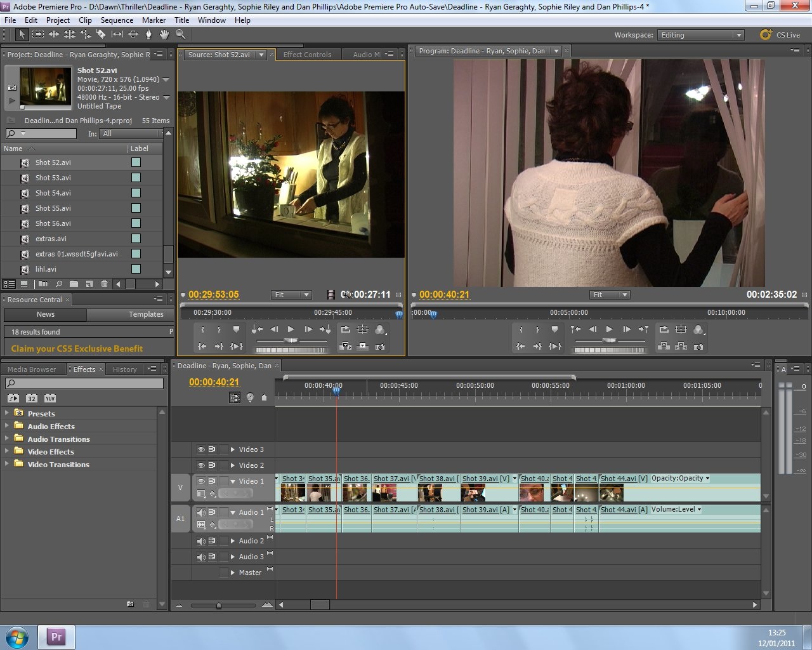
Task: Switch to the Media Browser tab
Action: click(x=32, y=369)
